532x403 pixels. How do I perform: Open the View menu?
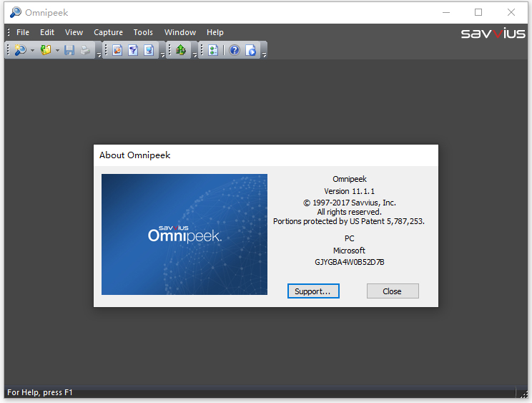[74, 32]
